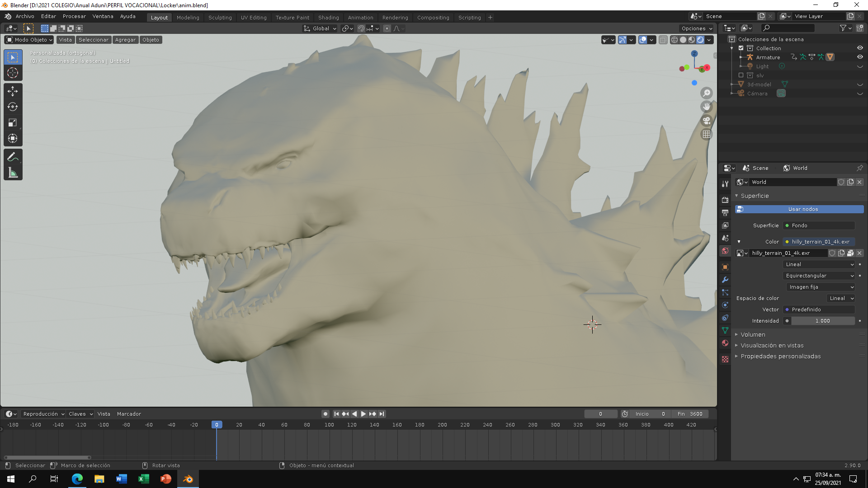The height and width of the screenshot is (488, 868).
Task: Switch to the Shading workspace tab
Action: point(328,17)
